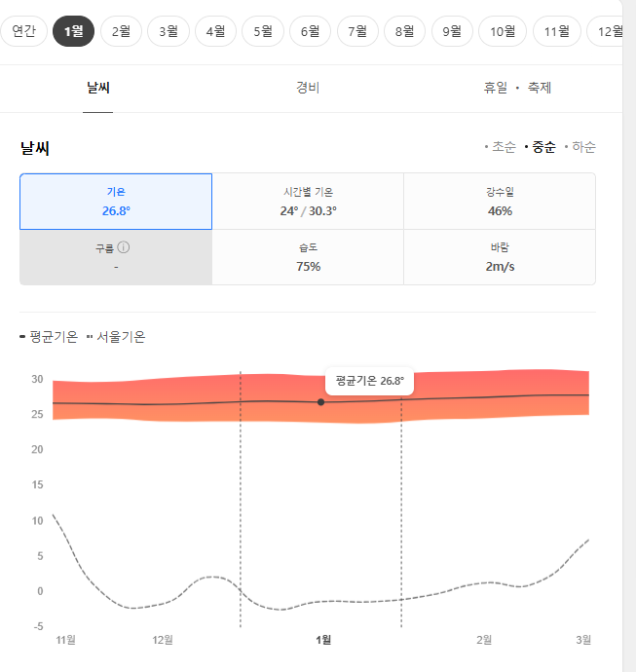Click the 30 y-axis value

(37, 379)
